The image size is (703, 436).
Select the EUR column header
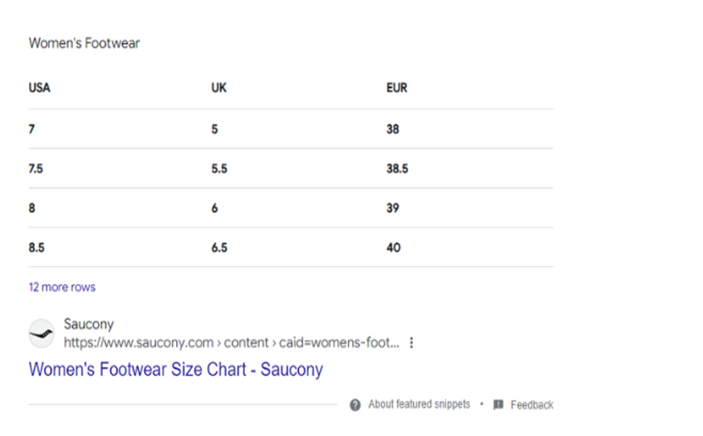397,88
